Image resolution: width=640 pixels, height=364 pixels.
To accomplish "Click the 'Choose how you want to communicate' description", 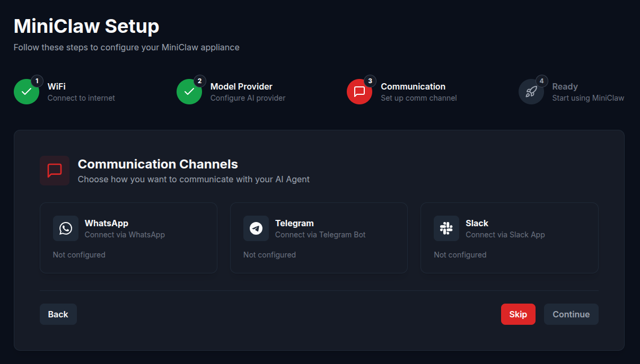I will pyautogui.click(x=194, y=179).
